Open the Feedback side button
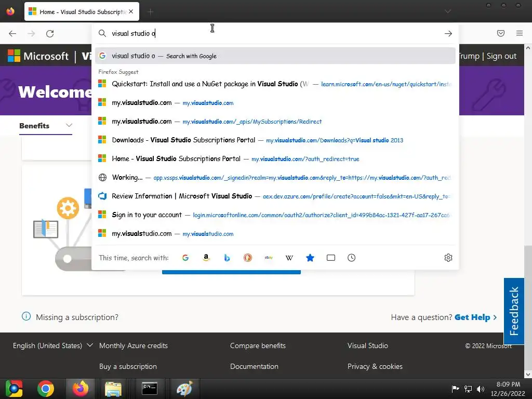The image size is (532, 399). point(514,311)
